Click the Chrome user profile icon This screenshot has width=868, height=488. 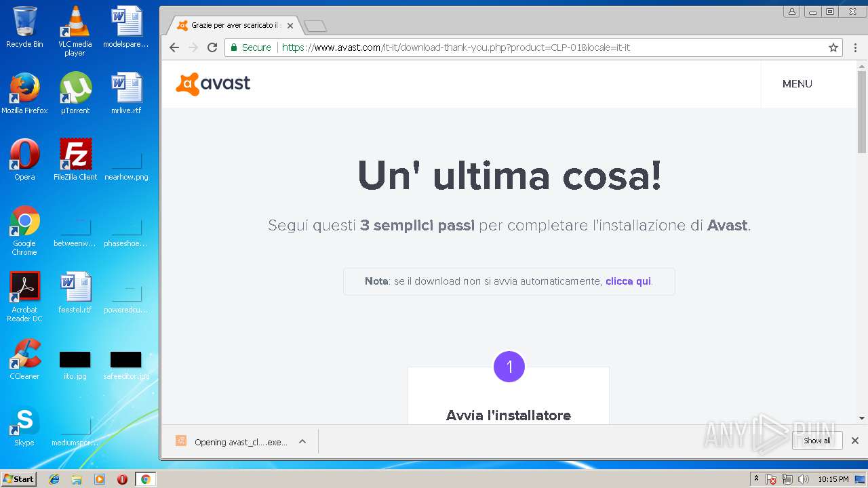click(x=791, y=12)
